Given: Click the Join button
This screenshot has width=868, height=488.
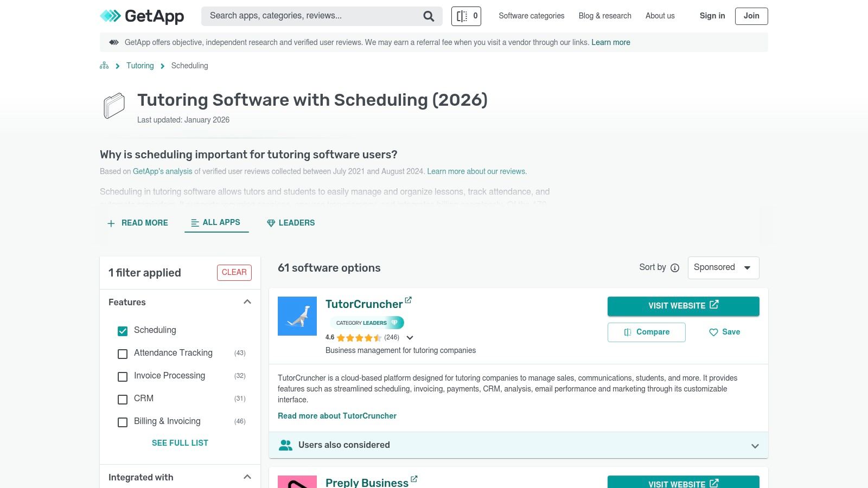Looking at the screenshot, I should click(751, 16).
